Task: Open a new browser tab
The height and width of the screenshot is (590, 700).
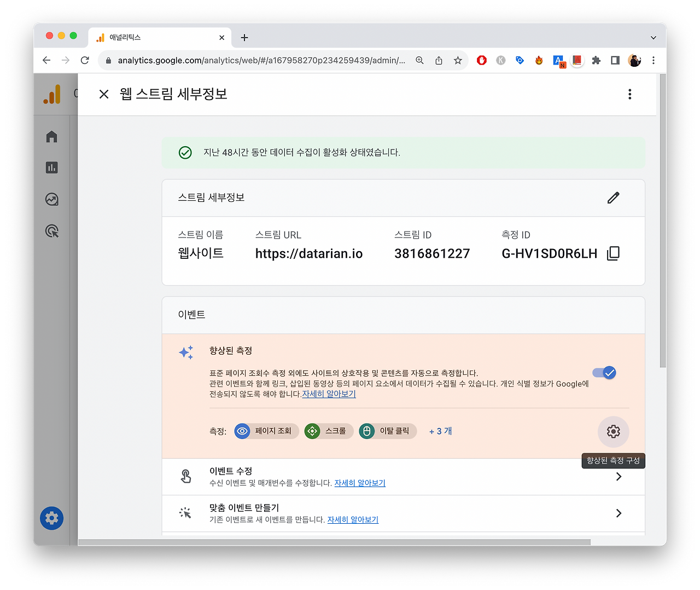Action: [x=244, y=38]
